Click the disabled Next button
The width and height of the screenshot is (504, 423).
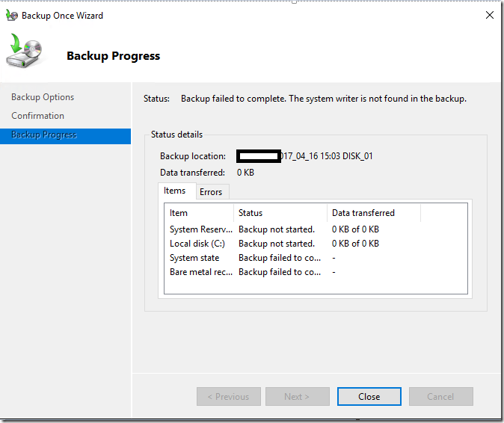[298, 396]
